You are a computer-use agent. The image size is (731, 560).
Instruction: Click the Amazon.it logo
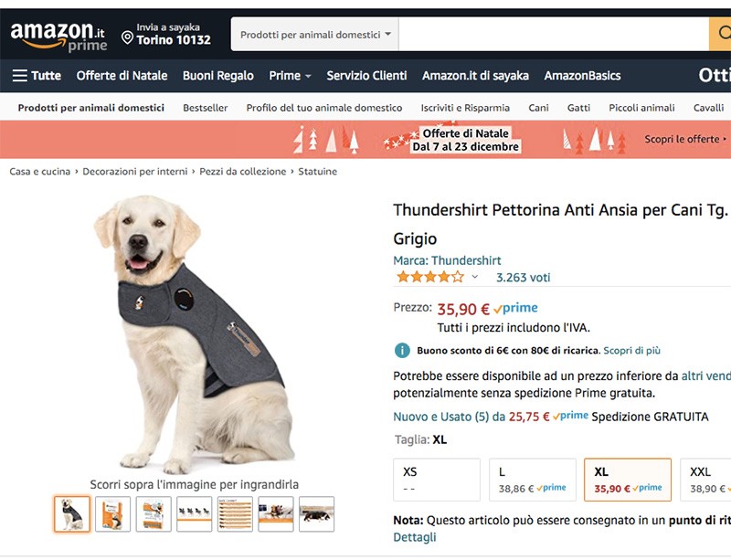coord(55,28)
